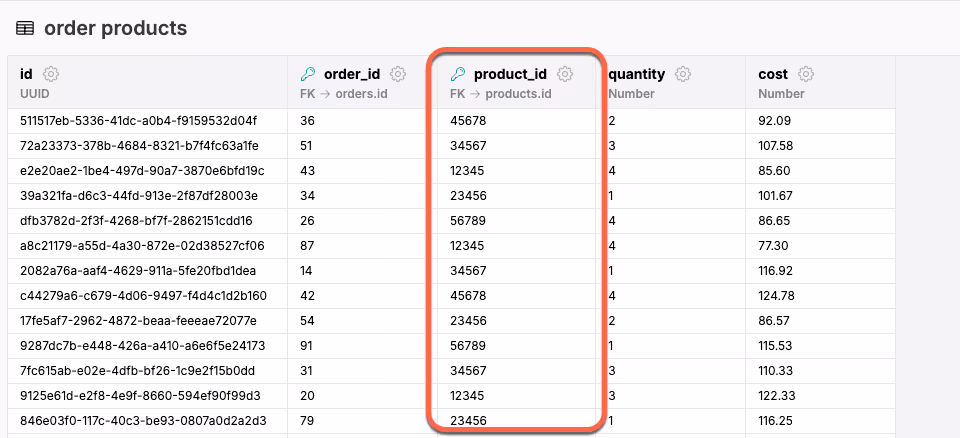Click order_id cell with value 42
The height and width of the screenshot is (438, 960).
point(362,296)
